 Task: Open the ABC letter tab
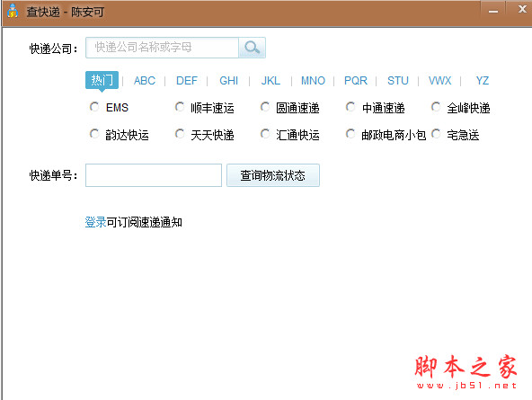point(145,81)
